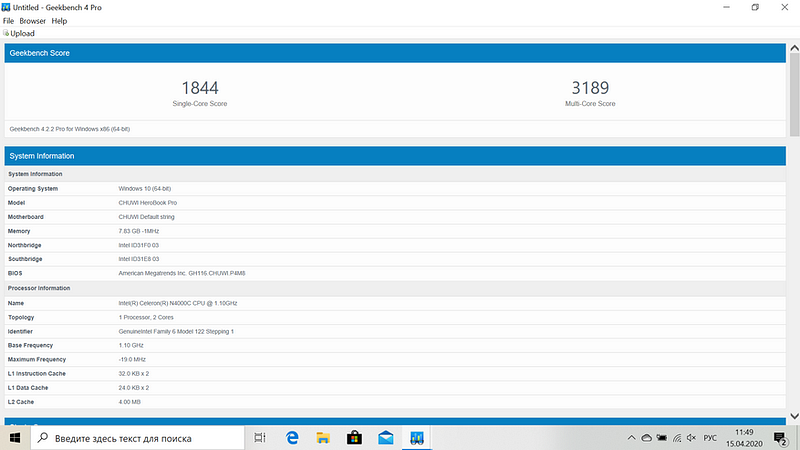
Task: Click the Upload toolbar button
Action: point(19,33)
